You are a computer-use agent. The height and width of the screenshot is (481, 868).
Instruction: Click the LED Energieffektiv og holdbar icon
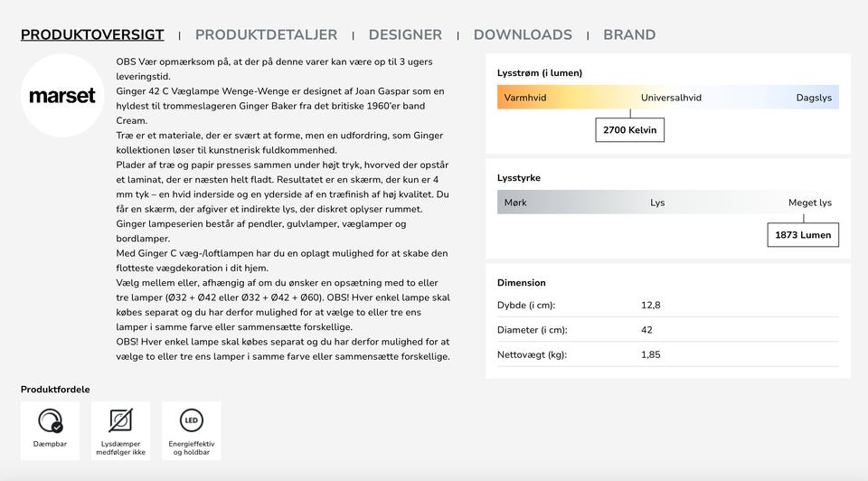point(192,420)
